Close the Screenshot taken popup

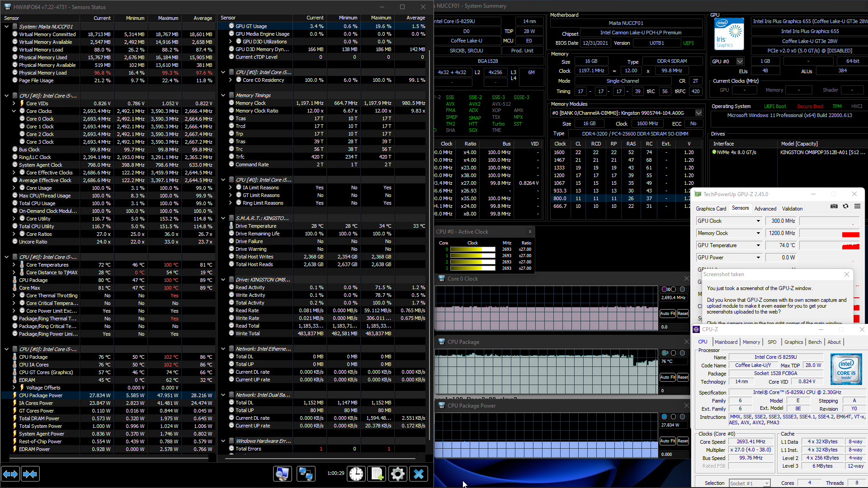point(847,274)
